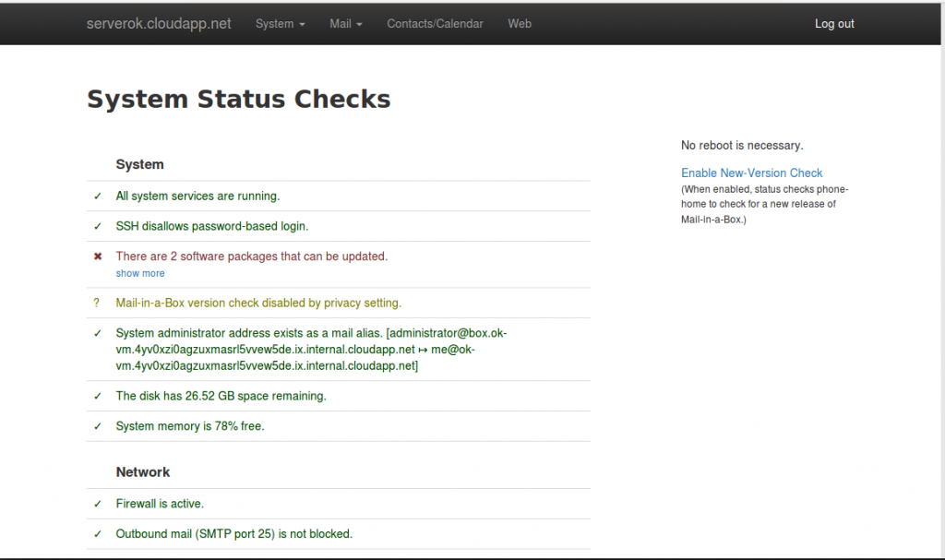Click the checkmark beside 'Firewall is active'
The image size is (945, 560).
97,504
